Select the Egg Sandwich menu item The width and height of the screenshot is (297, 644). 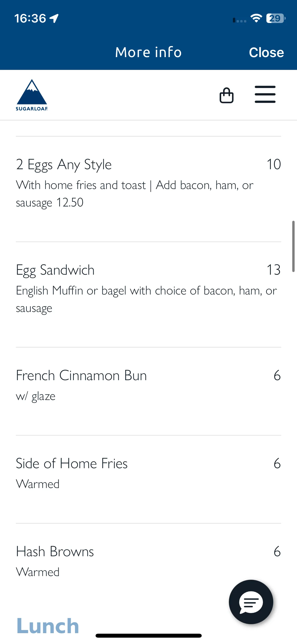[148, 295]
